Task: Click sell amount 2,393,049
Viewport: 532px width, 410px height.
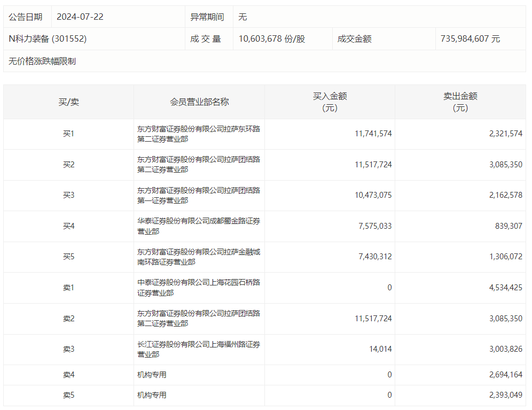Action: 506,395
